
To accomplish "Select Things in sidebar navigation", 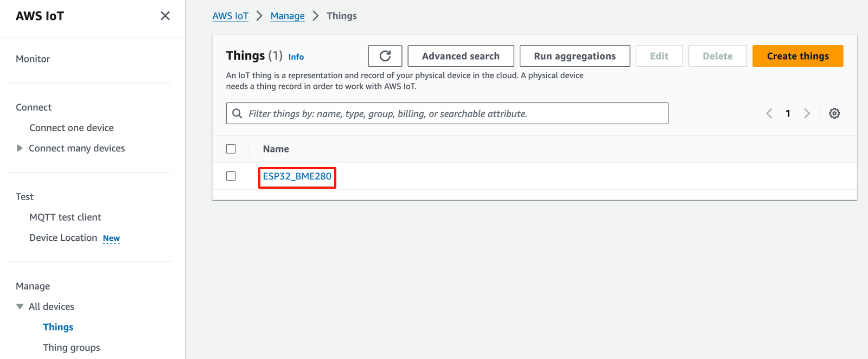I will click(x=58, y=327).
